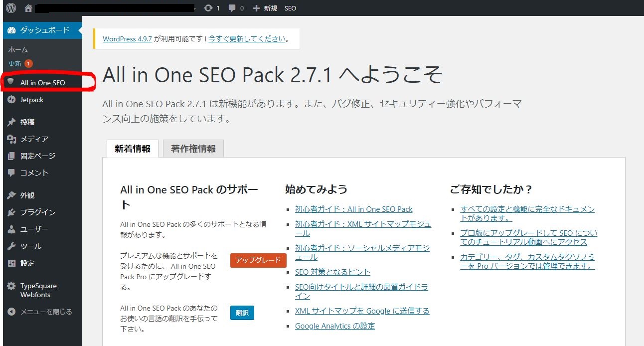This screenshot has height=346, width=644.
Task: Open SEO 対策となるヒント link
Action: (x=332, y=272)
